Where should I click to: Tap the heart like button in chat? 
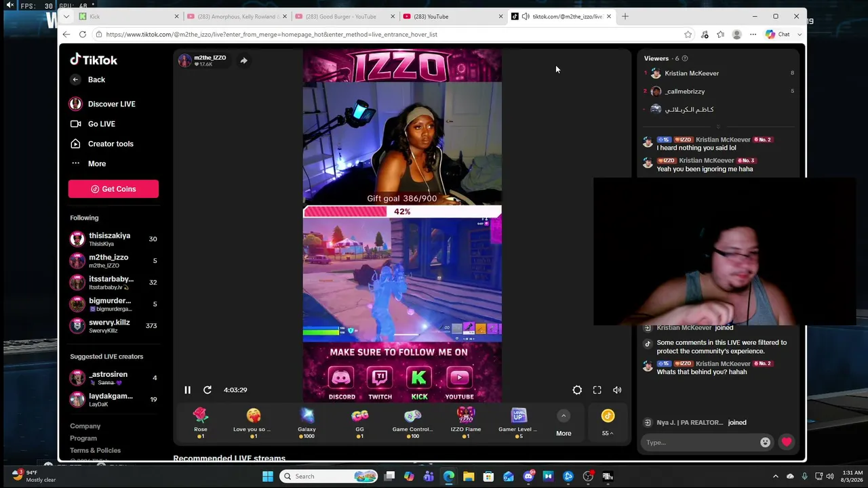787,443
